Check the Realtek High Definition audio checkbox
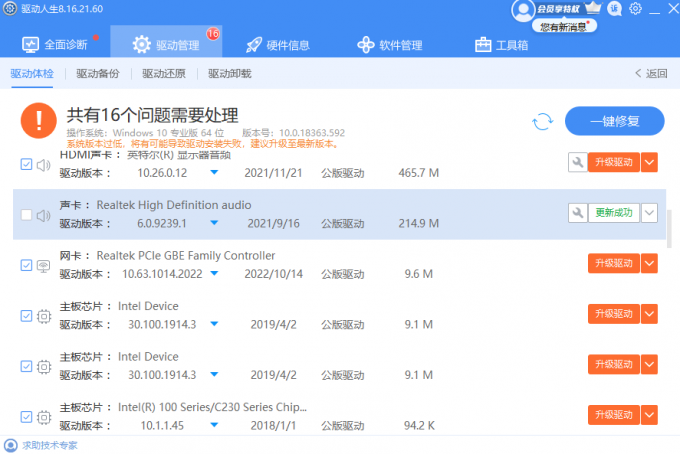This screenshot has height=454, width=680. tap(26, 213)
